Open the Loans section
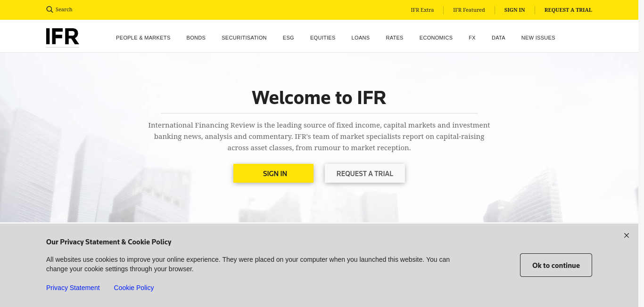The image size is (644, 307). [x=361, y=38]
